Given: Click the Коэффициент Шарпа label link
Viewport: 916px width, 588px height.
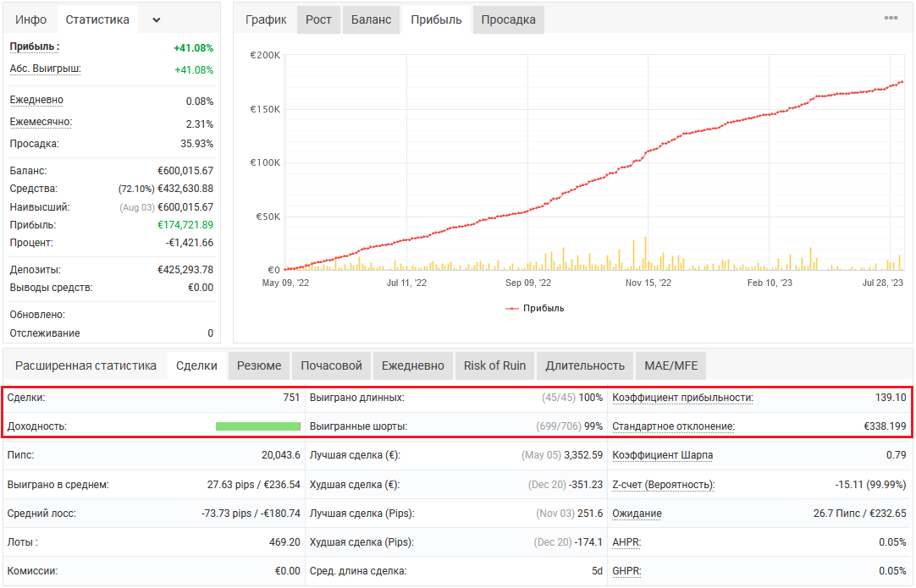Looking at the screenshot, I should coord(663,455).
